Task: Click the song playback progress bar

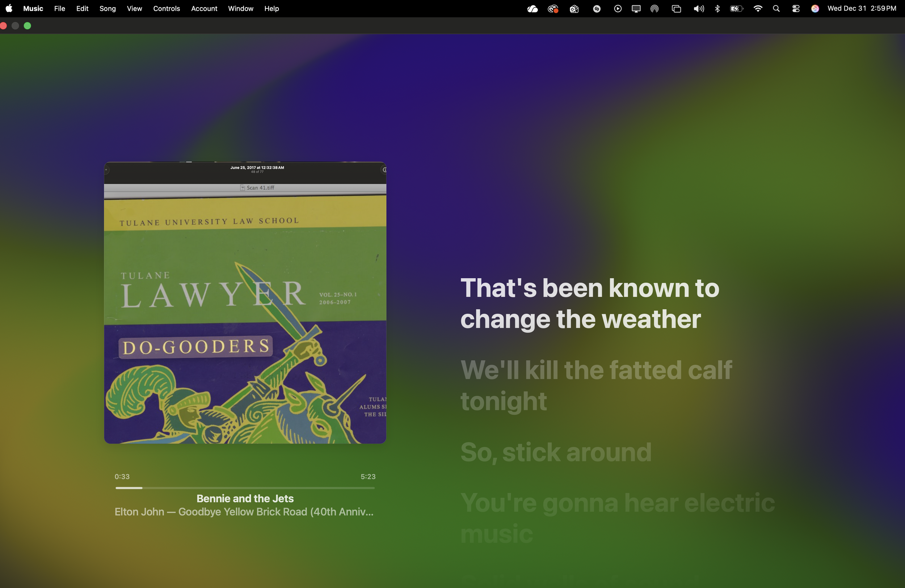Action: coord(245,488)
